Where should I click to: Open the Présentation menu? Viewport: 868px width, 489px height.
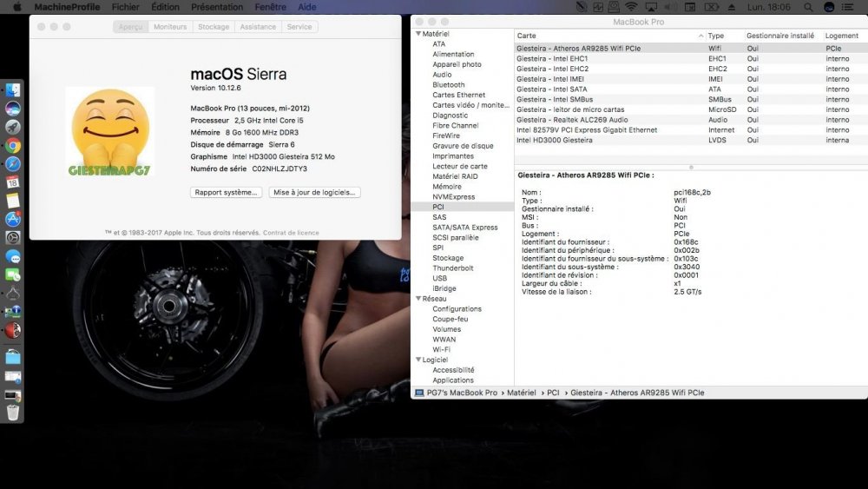pyautogui.click(x=217, y=7)
